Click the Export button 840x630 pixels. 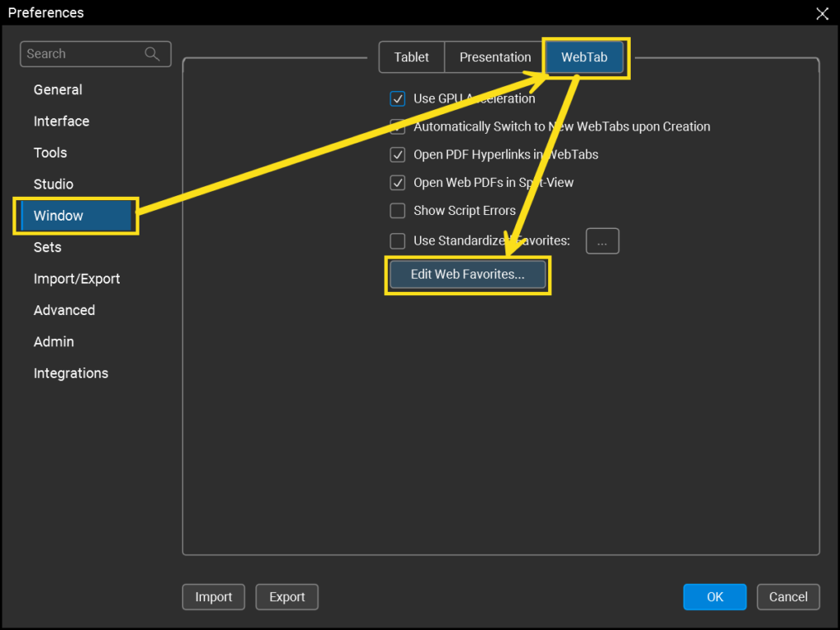tap(287, 597)
